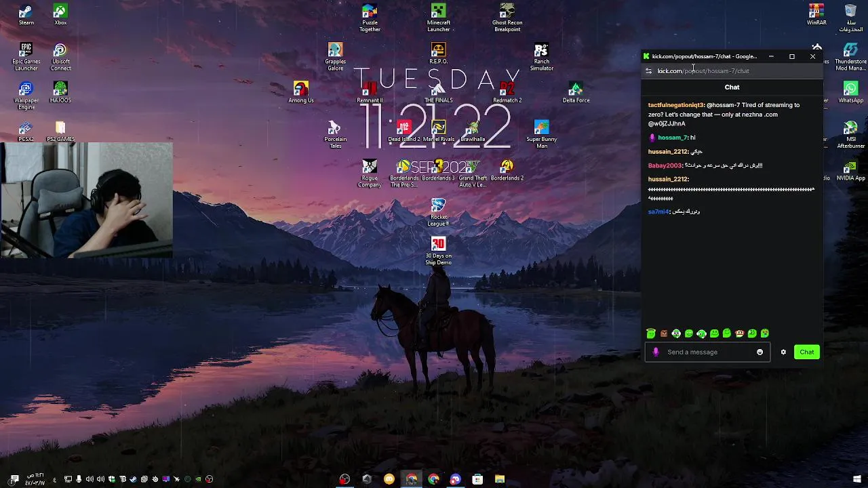The width and height of the screenshot is (868, 488).
Task: Click the Send a message field
Action: click(x=707, y=352)
